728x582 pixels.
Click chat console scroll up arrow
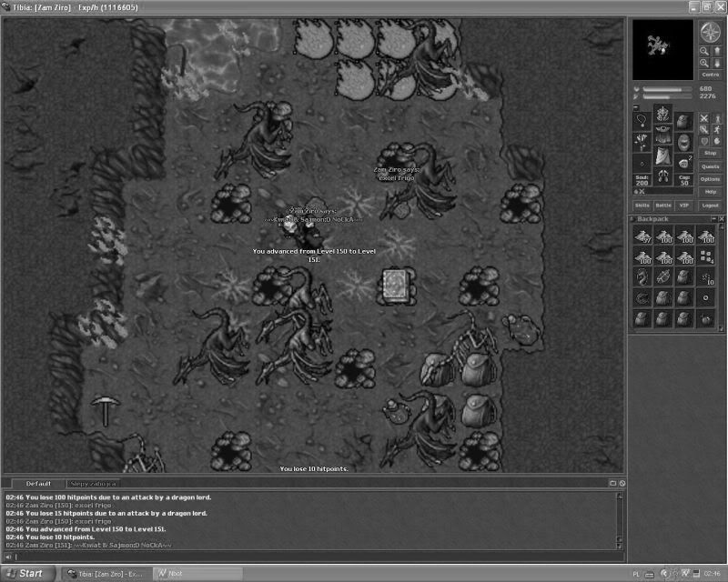620,496
